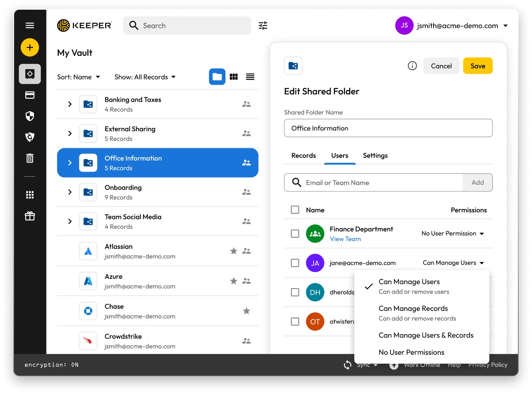This screenshot has width=532, height=394.
Task: Expand the Office Information folder
Action: (x=69, y=163)
